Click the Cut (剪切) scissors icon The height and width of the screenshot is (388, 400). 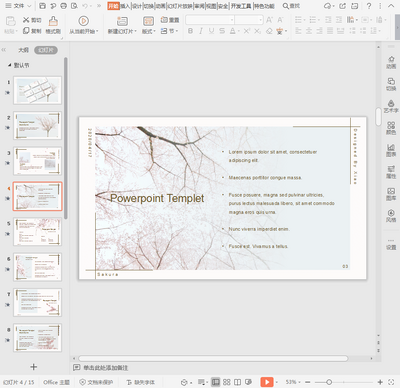click(x=26, y=20)
